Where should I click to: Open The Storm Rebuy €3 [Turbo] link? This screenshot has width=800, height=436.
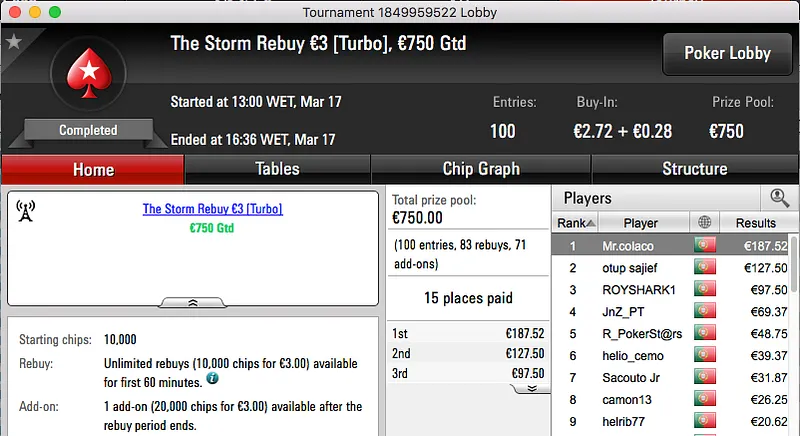tap(212, 209)
